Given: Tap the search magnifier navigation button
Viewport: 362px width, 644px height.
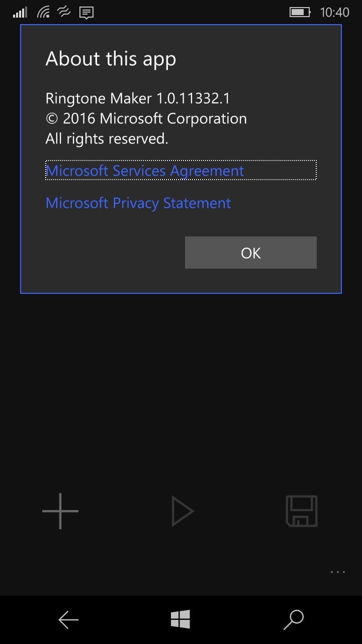Looking at the screenshot, I should 294,620.
